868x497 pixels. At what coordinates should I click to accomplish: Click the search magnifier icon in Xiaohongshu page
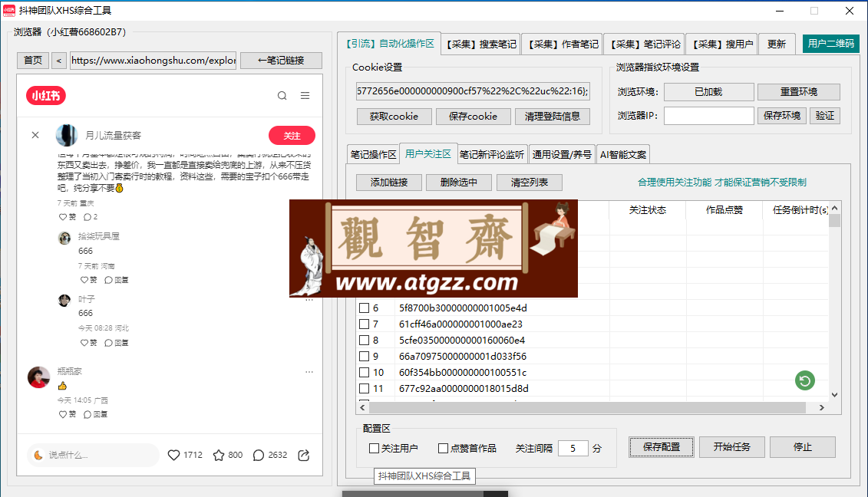tap(282, 96)
